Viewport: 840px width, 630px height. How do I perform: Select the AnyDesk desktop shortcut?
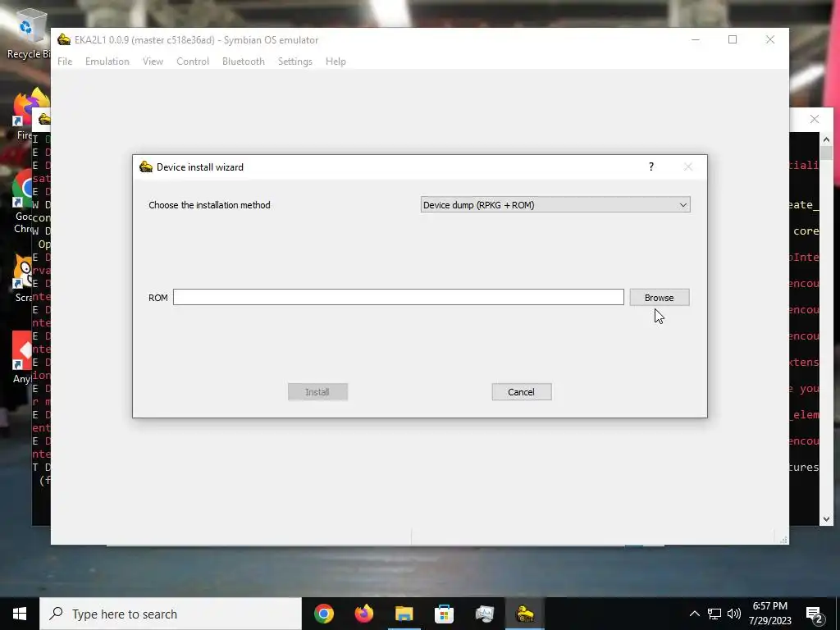(x=22, y=358)
